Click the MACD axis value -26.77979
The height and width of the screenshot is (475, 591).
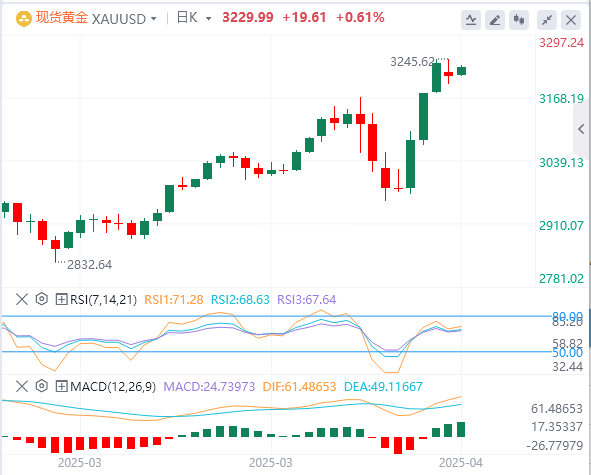coord(556,446)
